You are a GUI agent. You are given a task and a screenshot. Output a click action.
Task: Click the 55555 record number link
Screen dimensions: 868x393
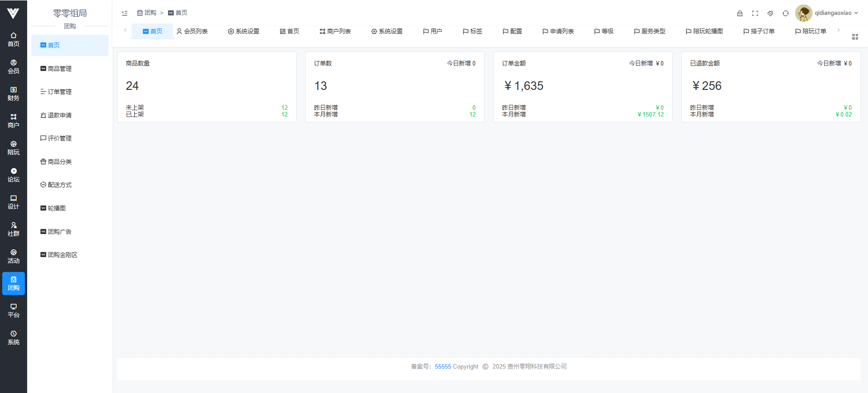pyautogui.click(x=443, y=366)
